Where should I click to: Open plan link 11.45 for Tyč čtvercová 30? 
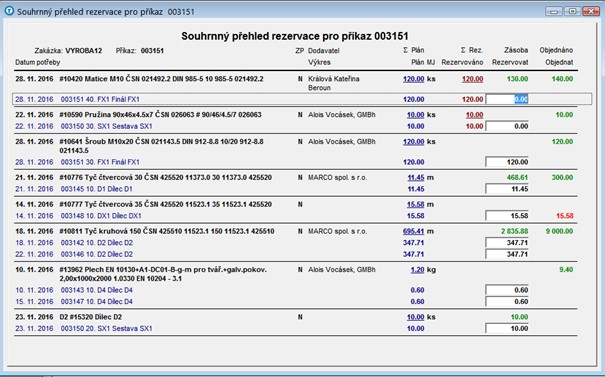click(416, 178)
